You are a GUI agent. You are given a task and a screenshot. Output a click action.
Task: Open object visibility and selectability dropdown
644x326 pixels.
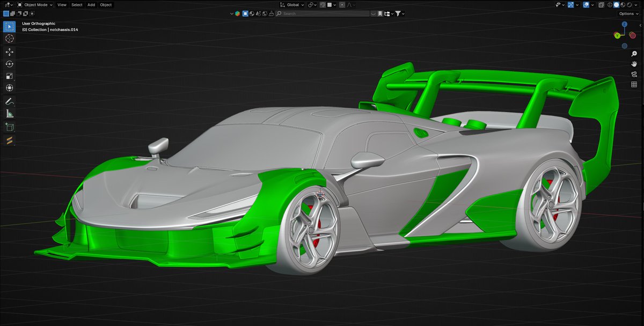tap(560, 5)
